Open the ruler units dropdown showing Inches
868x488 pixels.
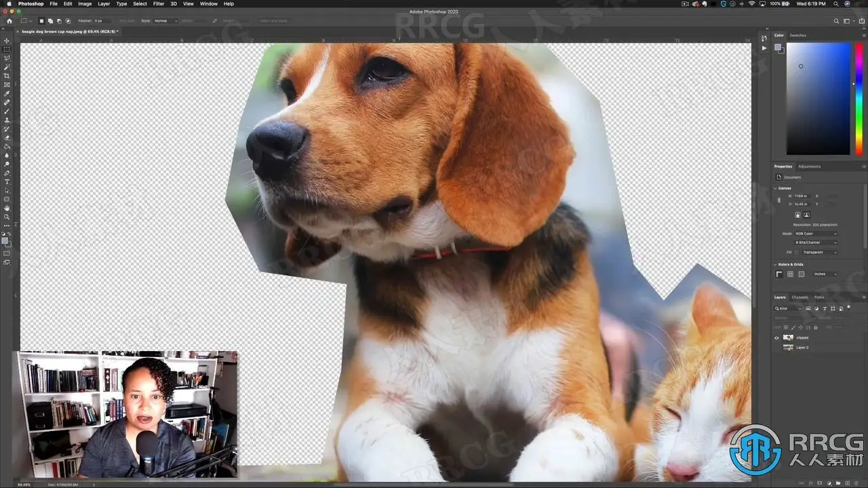(825, 274)
